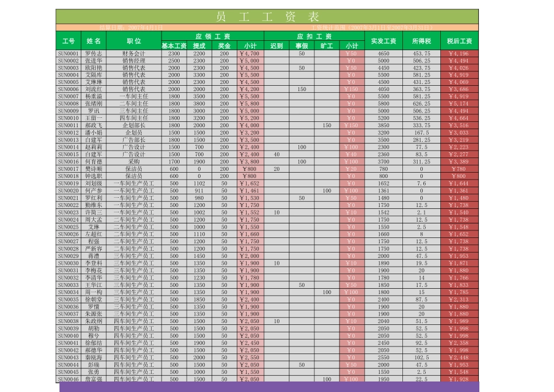This screenshot has height=392, width=554.
Task: Select the 工号 column header cell
Action: coord(68,41)
